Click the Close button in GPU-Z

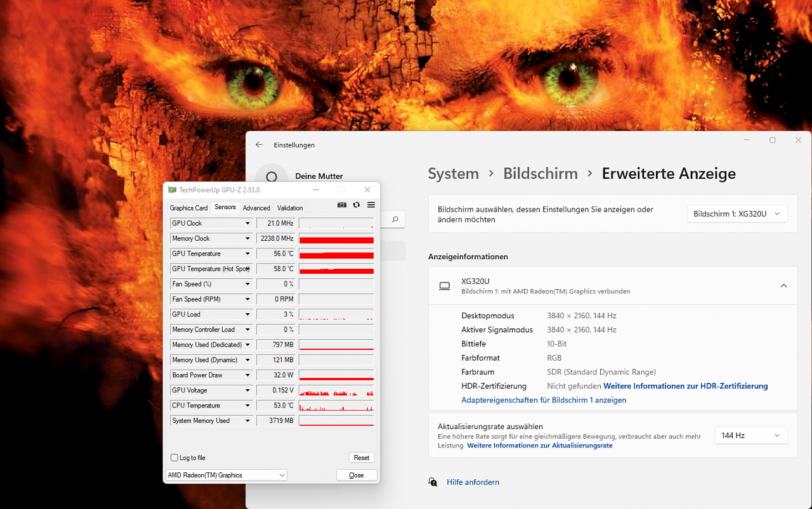(357, 475)
